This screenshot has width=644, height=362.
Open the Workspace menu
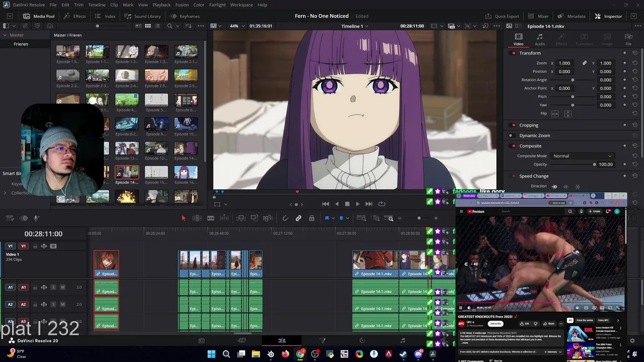pos(242,5)
